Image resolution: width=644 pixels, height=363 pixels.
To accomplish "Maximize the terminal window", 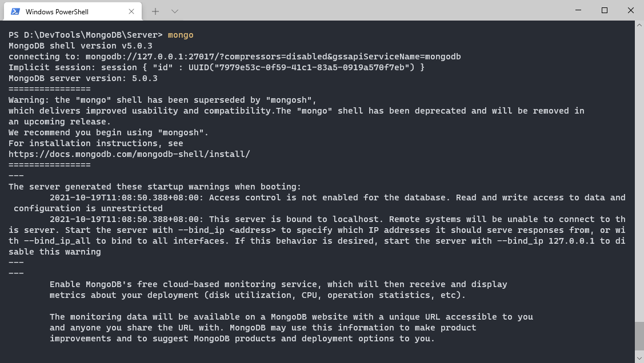I will coord(605,10).
